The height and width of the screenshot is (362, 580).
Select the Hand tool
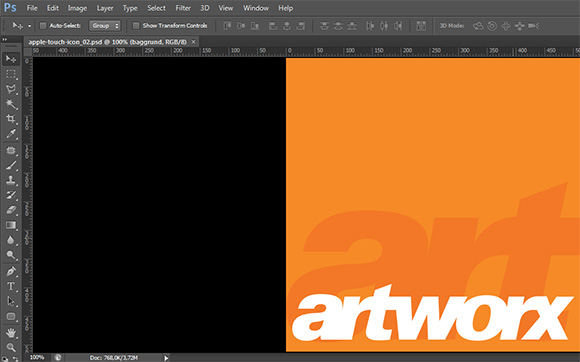coord(11,333)
